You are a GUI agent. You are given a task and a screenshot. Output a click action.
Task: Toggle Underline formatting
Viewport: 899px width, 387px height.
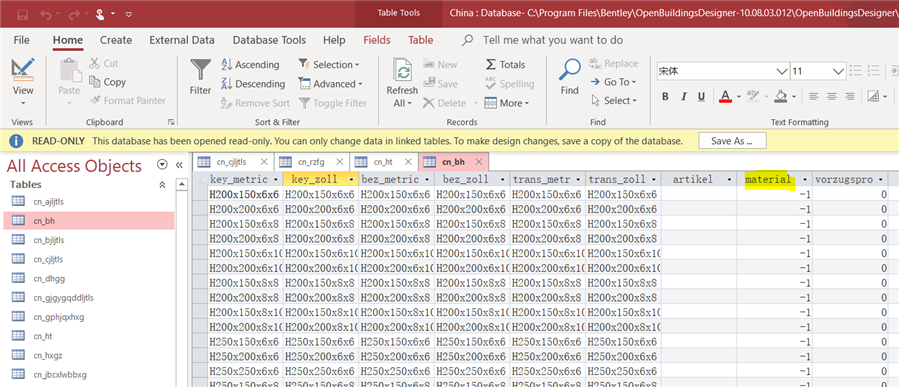pyautogui.click(x=701, y=96)
